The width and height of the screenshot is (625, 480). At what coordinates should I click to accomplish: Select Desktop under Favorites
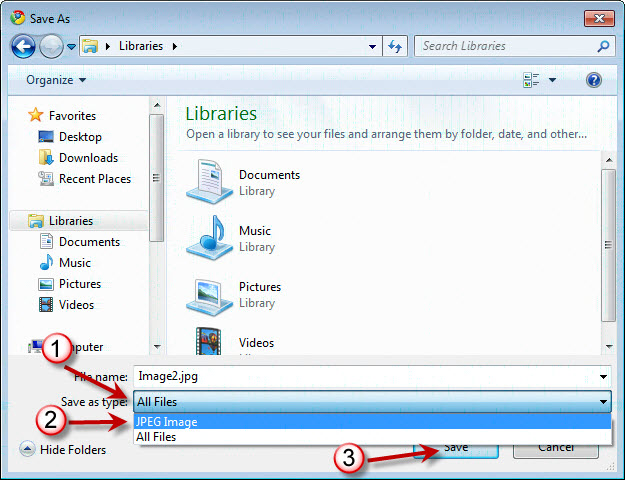pos(80,137)
